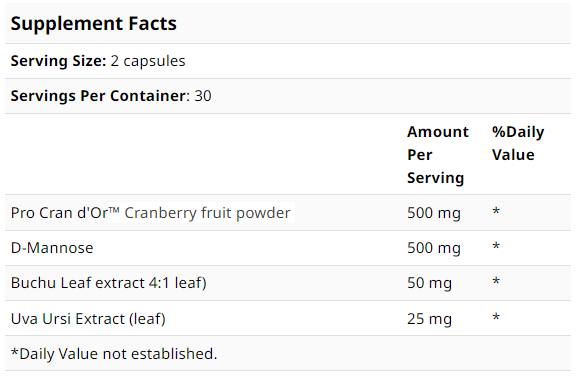
Task: Select the Serving Size label
Action: pyautogui.click(x=59, y=61)
